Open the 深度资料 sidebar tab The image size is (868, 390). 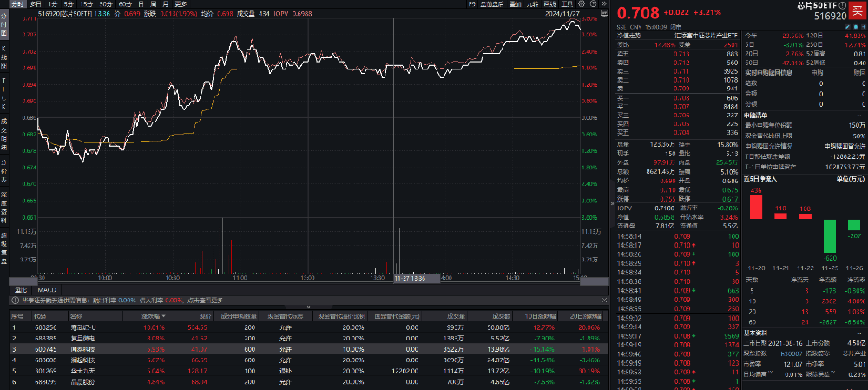click(3, 208)
